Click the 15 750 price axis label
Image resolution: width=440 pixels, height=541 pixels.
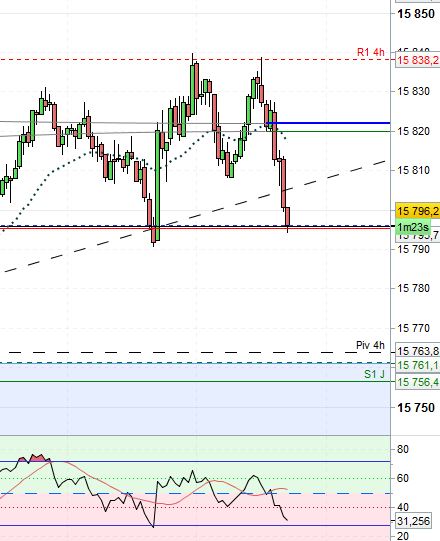coord(416,408)
